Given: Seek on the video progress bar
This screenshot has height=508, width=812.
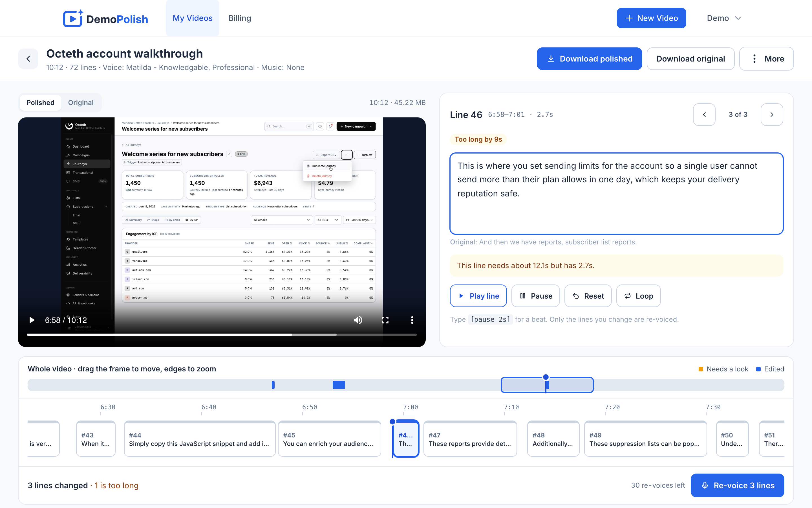Looking at the screenshot, I should pos(222,335).
